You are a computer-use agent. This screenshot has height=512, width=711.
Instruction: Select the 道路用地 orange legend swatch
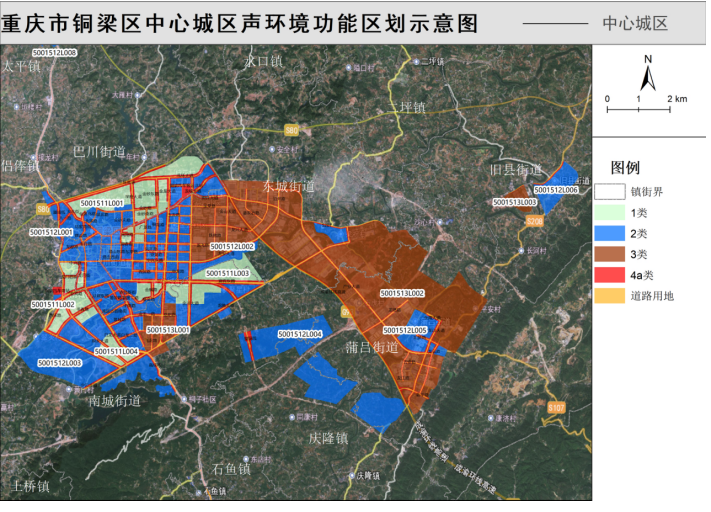pyautogui.click(x=609, y=296)
